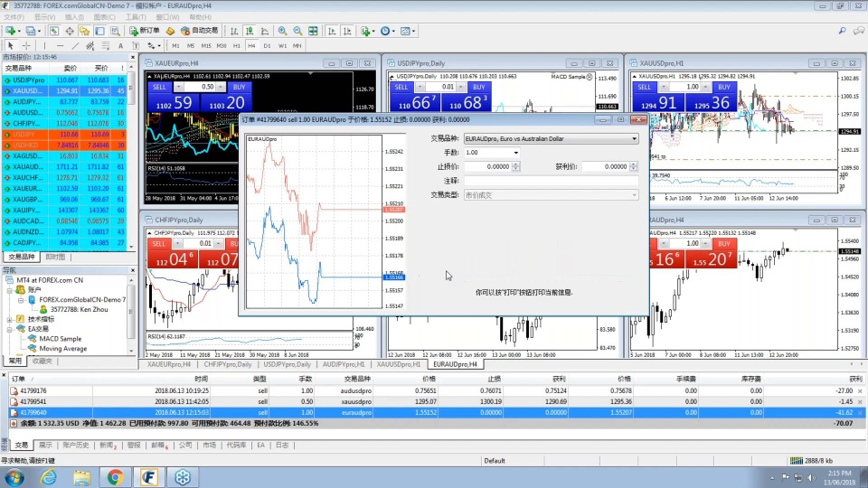Viewport: 868px width, 488px height.
Task: Open the volume (手数) dropdown showing 1.00
Action: pyautogui.click(x=515, y=153)
